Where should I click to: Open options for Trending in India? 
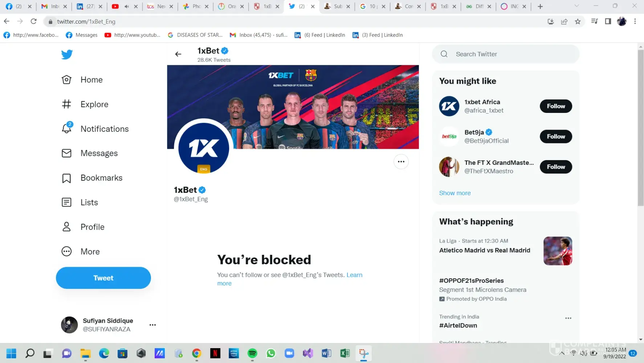(568, 318)
